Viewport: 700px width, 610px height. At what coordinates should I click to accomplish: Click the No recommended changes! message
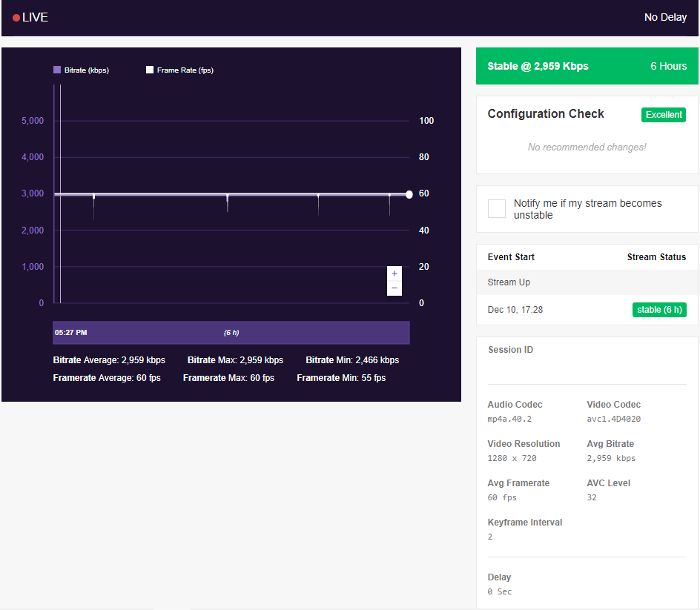click(587, 147)
